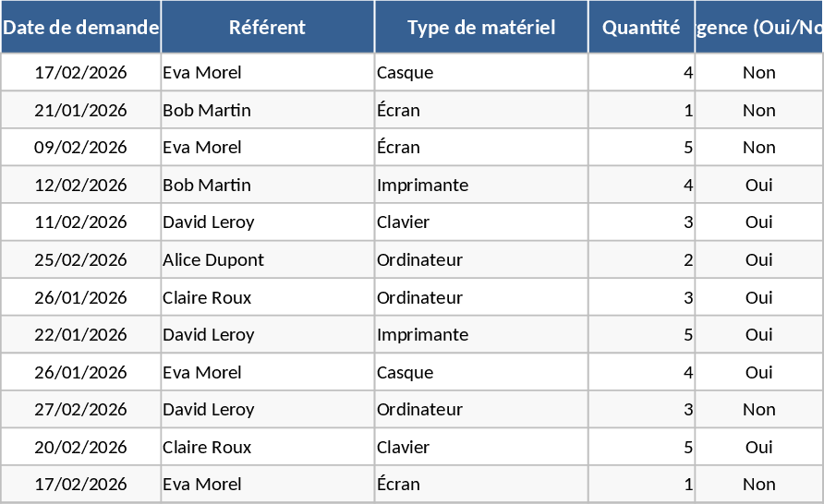This screenshot has width=824, height=504.
Task: Select the "Référent" column header
Action: click(x=267, y=27)
